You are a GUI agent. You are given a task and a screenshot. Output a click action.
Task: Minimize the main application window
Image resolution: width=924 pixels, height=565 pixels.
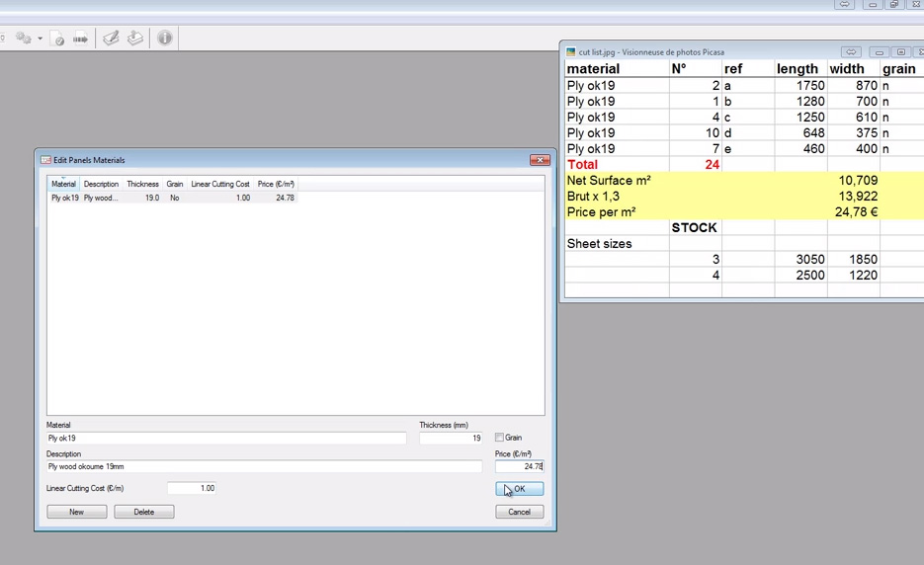[873, 4]
